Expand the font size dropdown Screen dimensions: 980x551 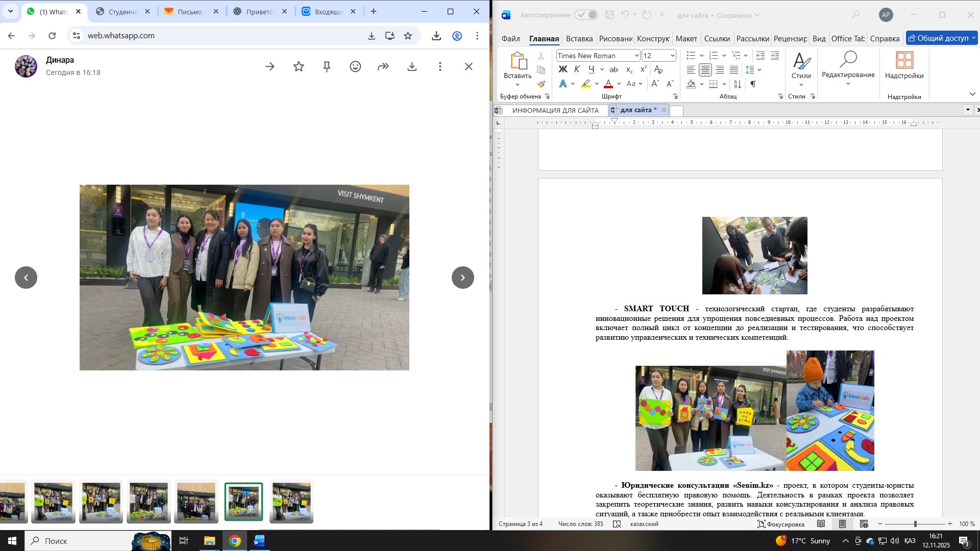[x=672, y=56]
